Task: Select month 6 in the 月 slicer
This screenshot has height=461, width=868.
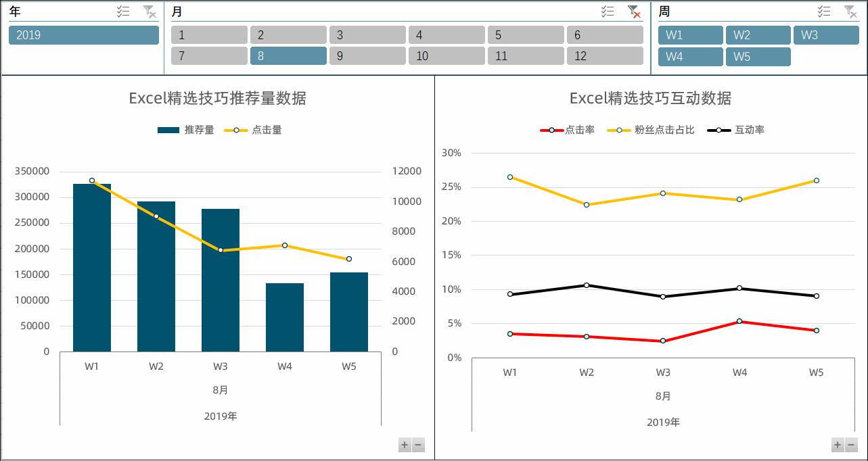Action: coord(605,34)
